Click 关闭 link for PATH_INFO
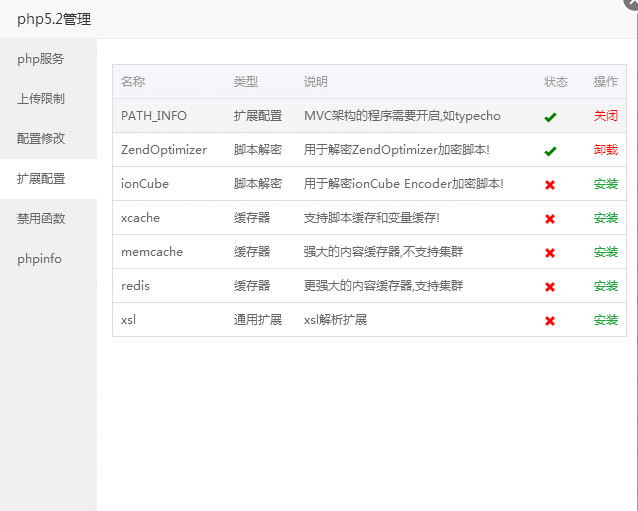Image resolution: width=638 pixels, height=511 pixels. (605, 116)
